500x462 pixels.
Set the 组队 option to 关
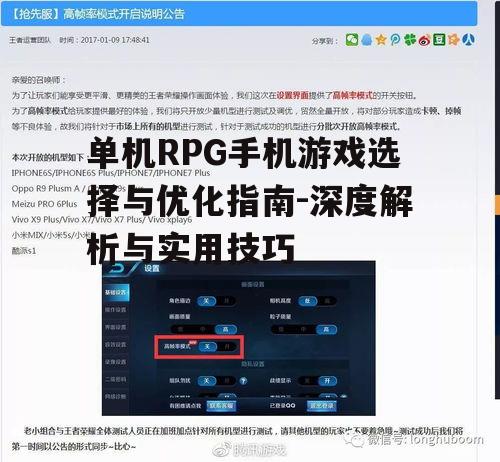coord(207,381)
